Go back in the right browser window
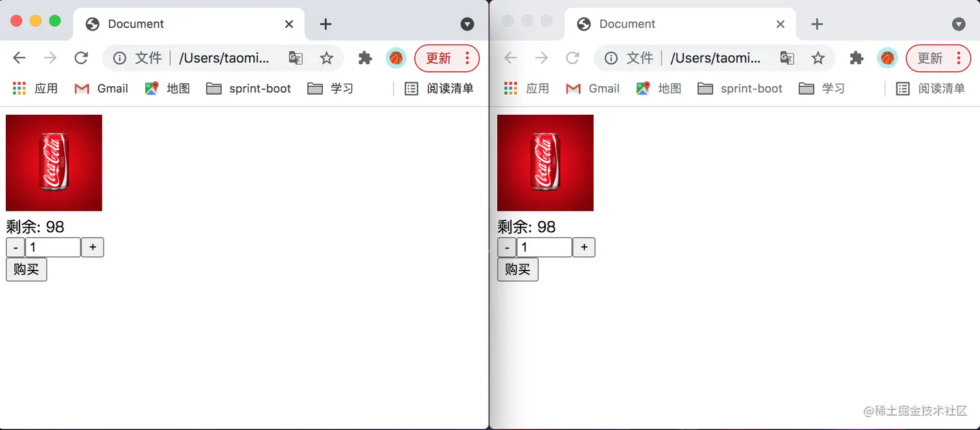The width and height of the screenshot is (980, 430). tap(510, 58)
